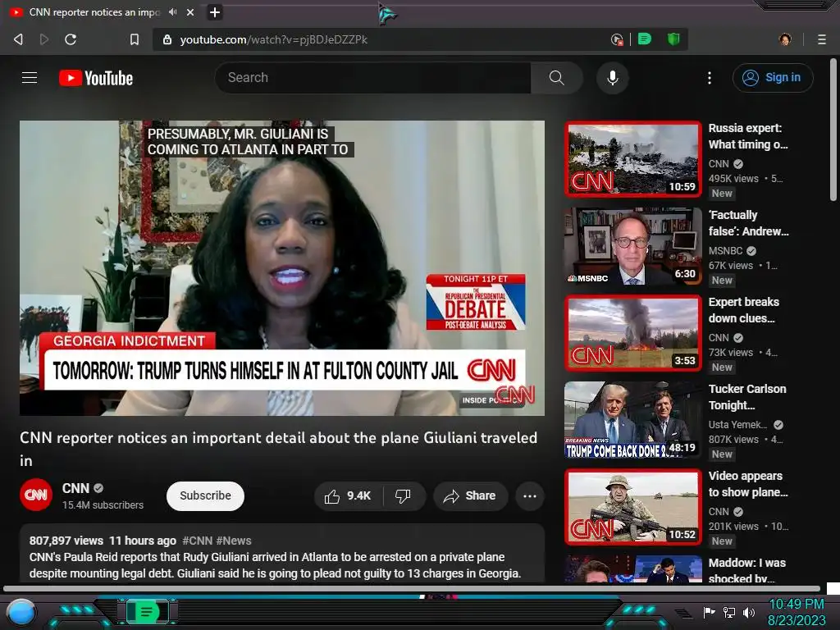This screenshot has width=840, height=630.
Task: Reload the page with the refresh icon
Action: pyautogui.click(x=71, y=39)
